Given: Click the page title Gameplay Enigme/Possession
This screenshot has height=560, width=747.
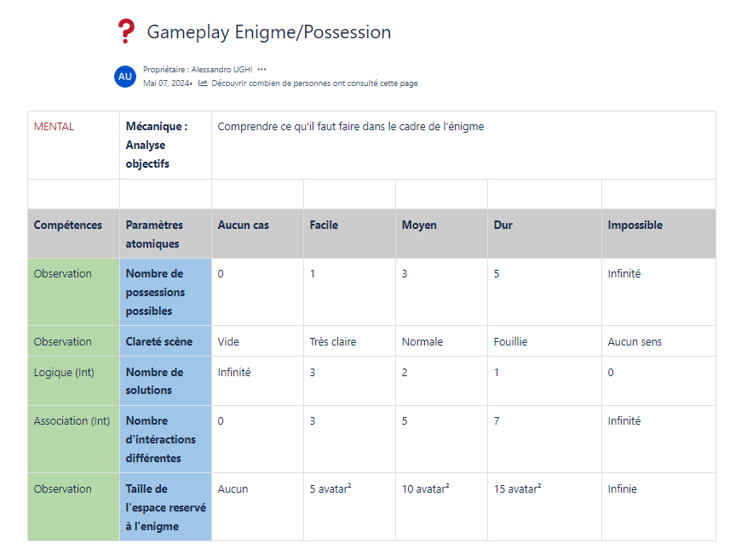Looking at the screenshot, I should pyautogui.click(x=268, y=32).
